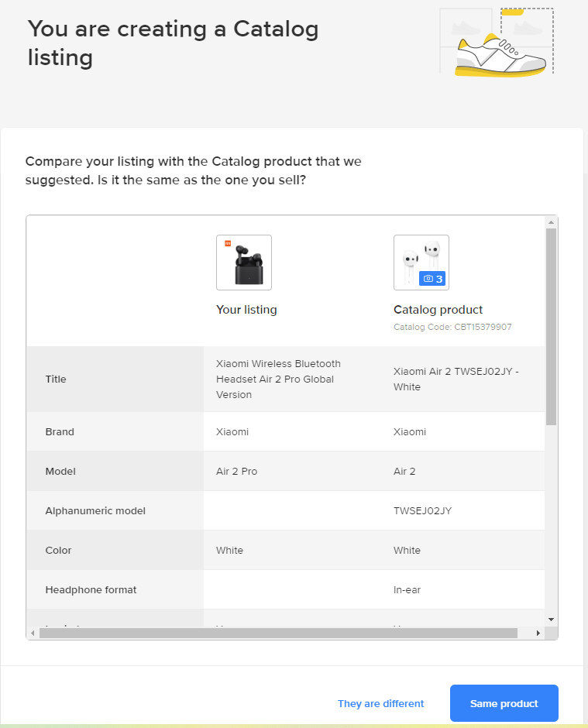Confirm with the Same product button

tap(504, 703)
